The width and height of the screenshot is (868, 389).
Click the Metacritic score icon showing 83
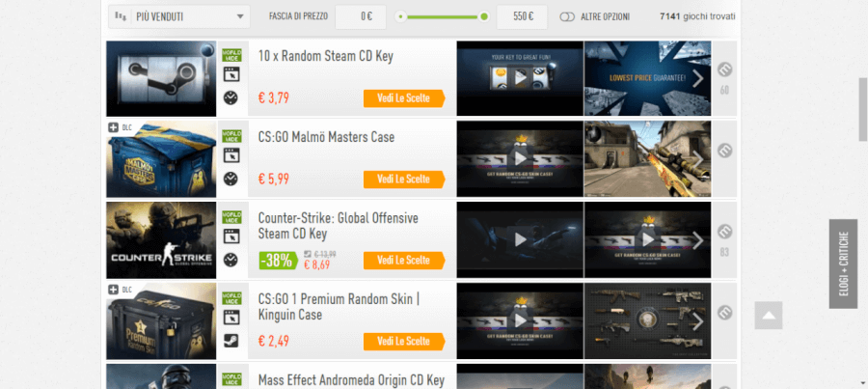pyautogui.click(x=724, y=232)
